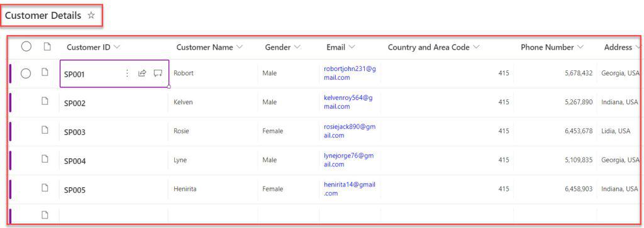The height and width of the screenshot is (228, 644).
Task: Click phone number 5,267,890
Action: 579,102
